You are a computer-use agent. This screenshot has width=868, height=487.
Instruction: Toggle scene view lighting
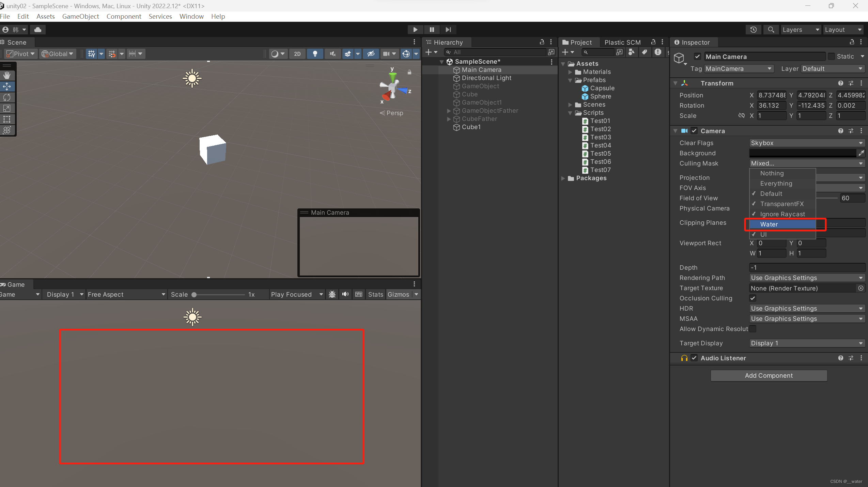click(x=315, y=54)
